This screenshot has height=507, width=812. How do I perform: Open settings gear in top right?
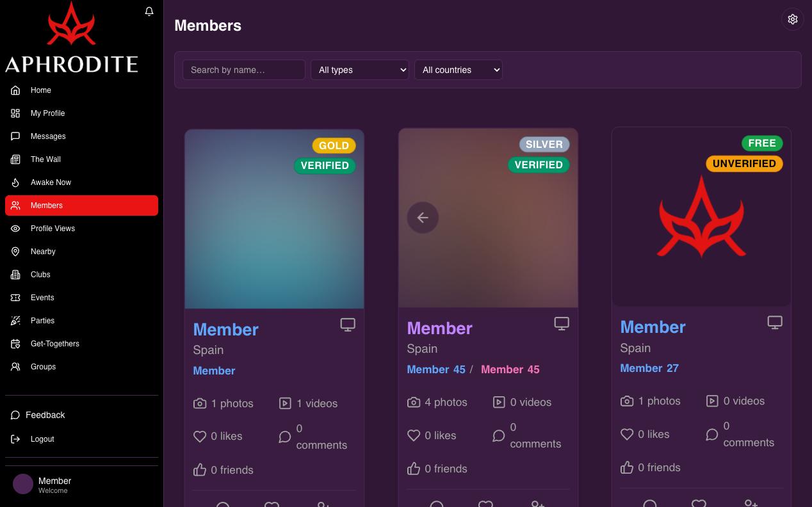pyautogui.click(x=793, y=19)
